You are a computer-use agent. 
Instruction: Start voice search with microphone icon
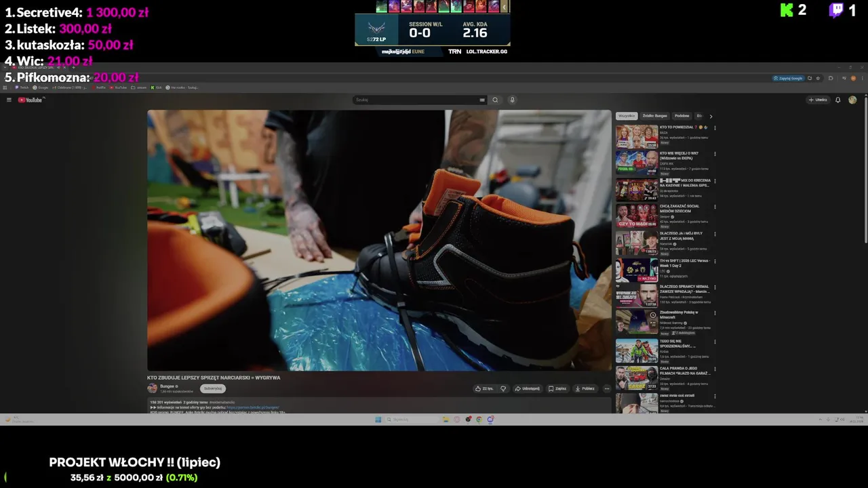click(x=512, y=100)
